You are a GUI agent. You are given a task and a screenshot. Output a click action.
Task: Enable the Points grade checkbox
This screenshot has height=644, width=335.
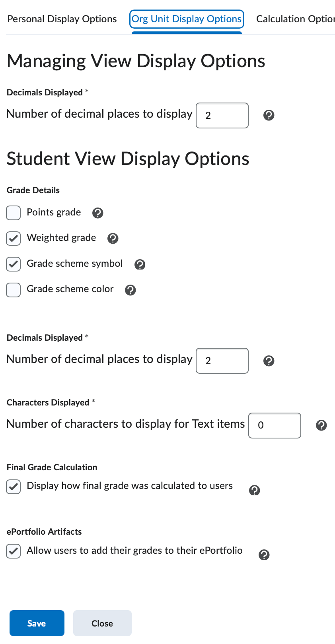point(13,213)
